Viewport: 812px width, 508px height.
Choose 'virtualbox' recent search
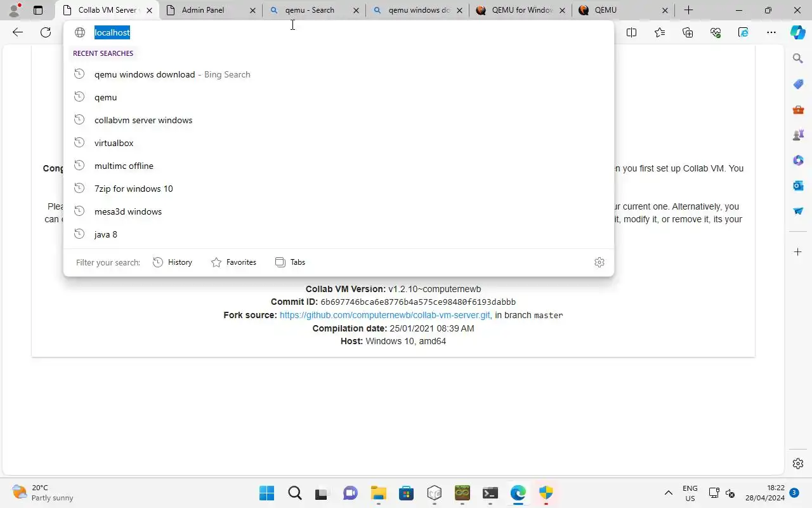pos(339,143)
